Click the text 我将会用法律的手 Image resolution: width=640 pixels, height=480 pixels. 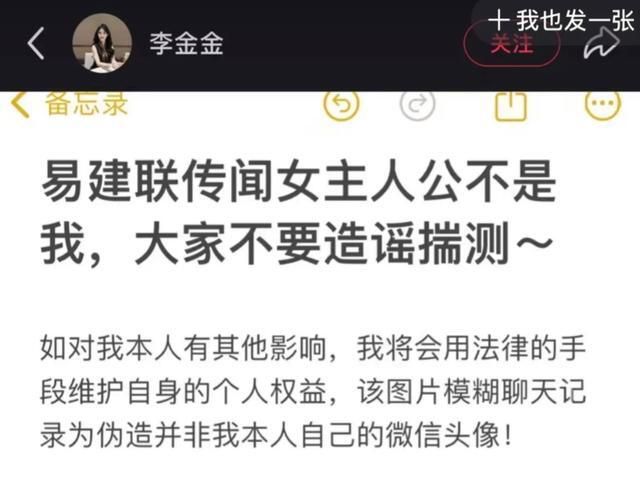(471, 349)
